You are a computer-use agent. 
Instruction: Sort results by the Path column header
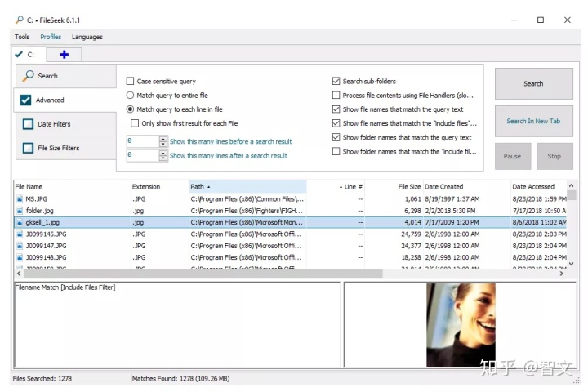pyautogui.click(x=247, y=186)
